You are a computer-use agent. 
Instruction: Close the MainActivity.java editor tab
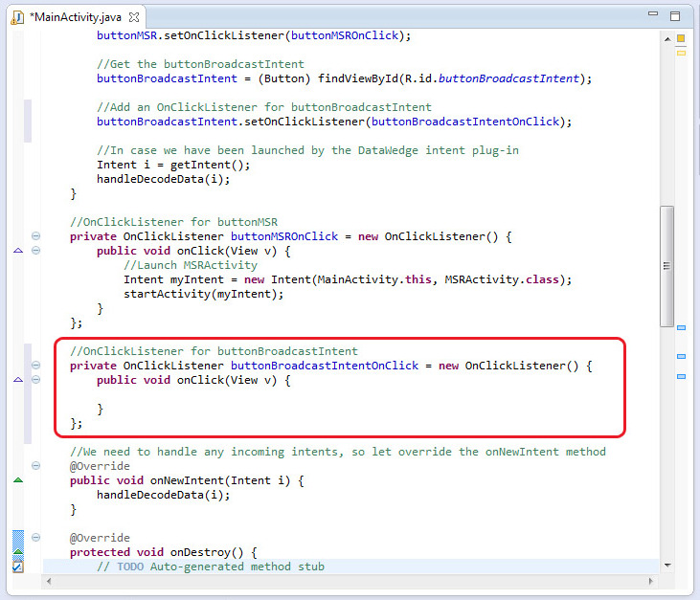(x=134, y=17)
